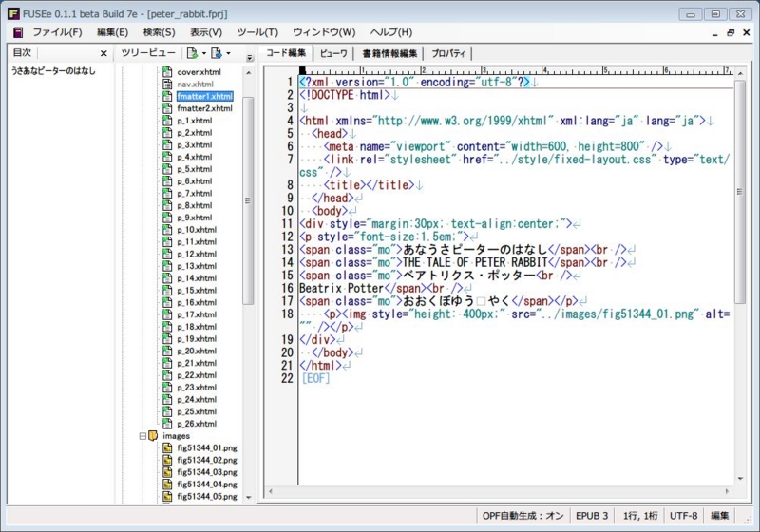760x532 pixels.
Task: Open the 検索(S) menu
Action: coord(159,32)
